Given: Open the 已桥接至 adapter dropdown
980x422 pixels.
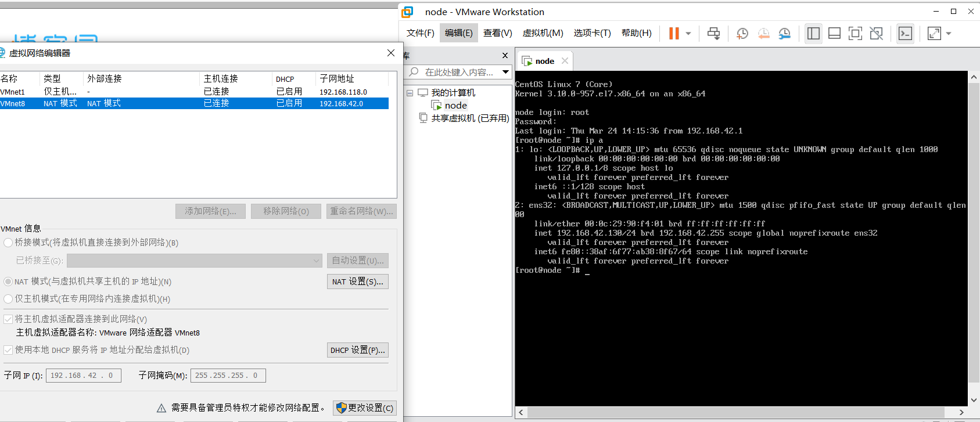Looking at the screenshot, I should 195,261.
